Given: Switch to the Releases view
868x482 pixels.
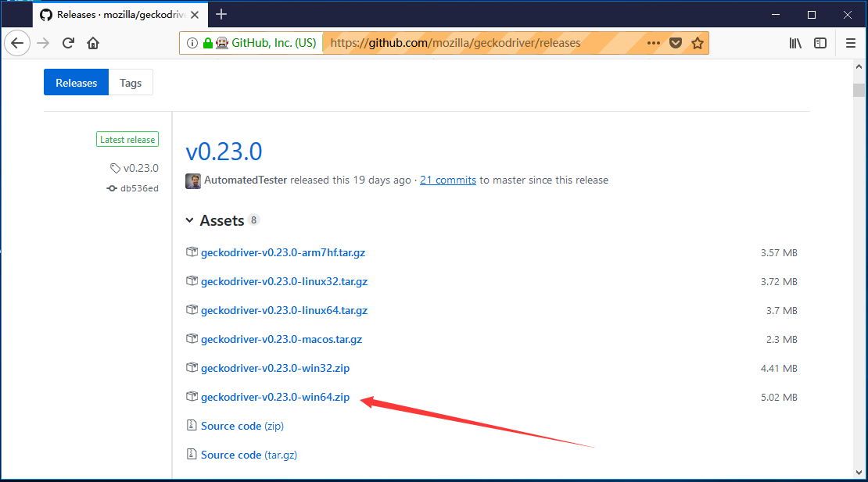Looking at the screenshot, I should click(77, 82).
